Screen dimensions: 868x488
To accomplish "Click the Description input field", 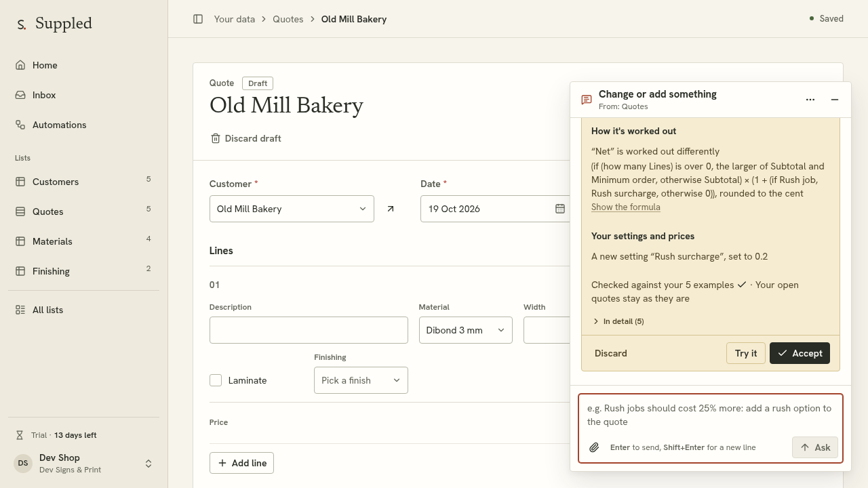I will [x=309, y=330].
